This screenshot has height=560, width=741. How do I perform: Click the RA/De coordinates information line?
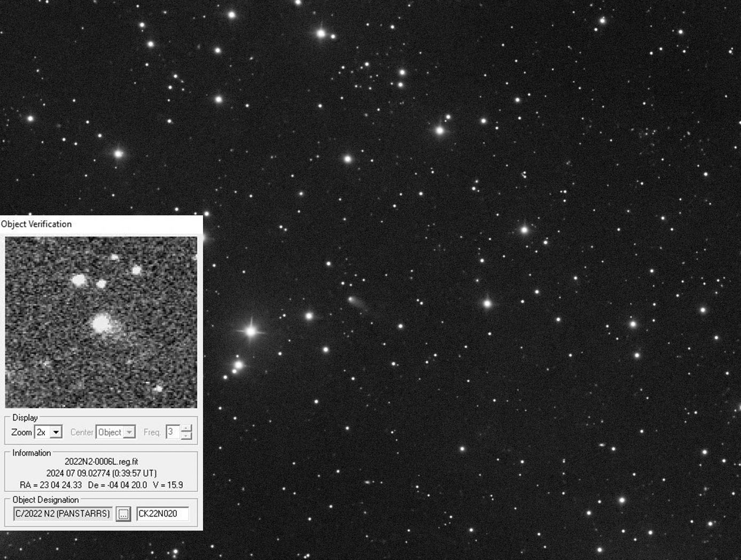101,485
